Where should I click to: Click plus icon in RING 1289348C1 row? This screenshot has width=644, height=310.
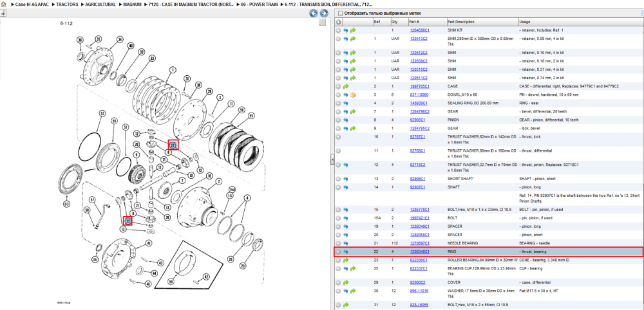339,251
